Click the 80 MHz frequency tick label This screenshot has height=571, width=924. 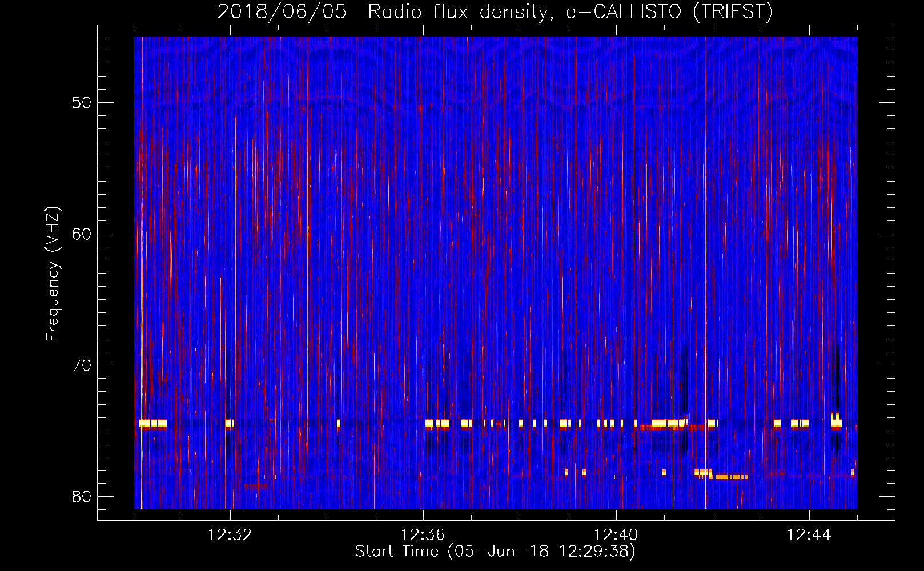click(x=82, y=497)
